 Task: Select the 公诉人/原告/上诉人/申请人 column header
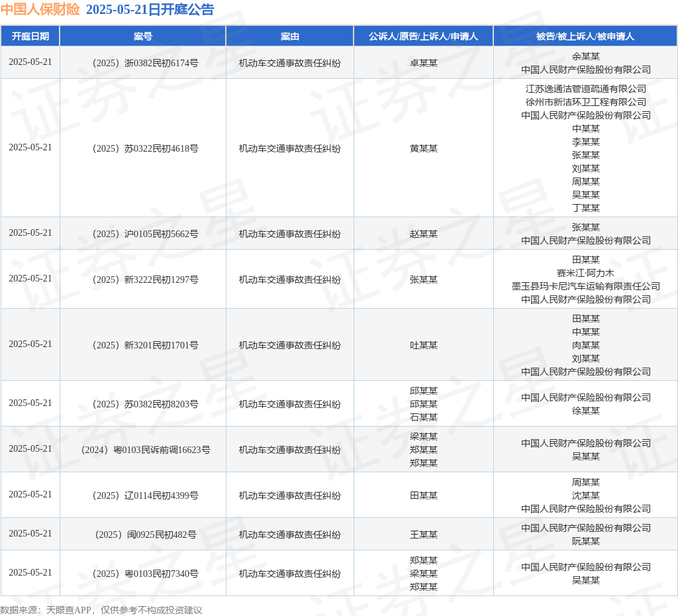point(423,36)
